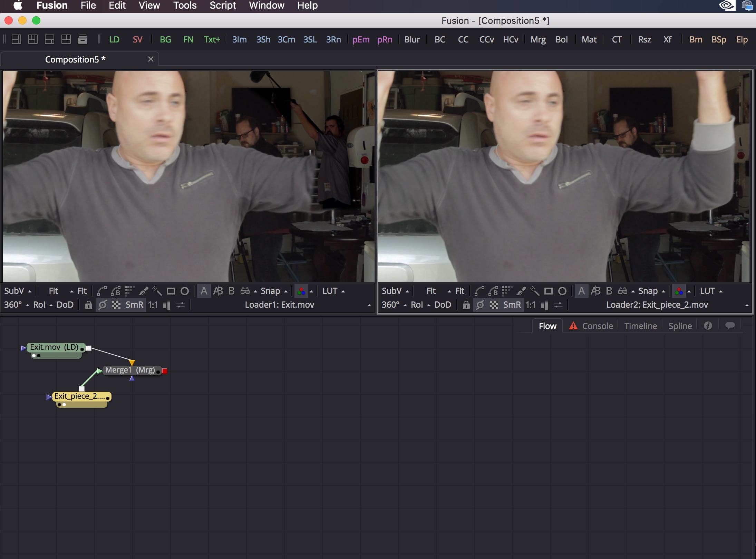
Task: Select the Merge1 (Mrg) node in flow
Action: [x=132, y=370]
